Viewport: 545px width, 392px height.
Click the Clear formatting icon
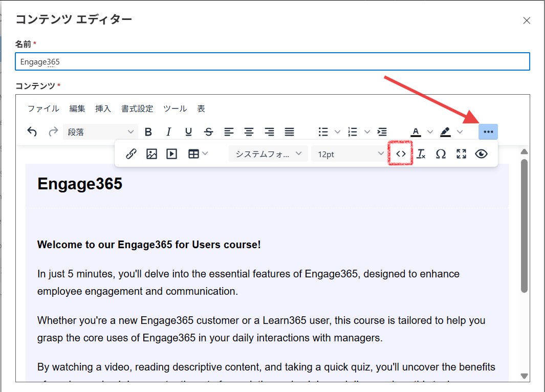[421, 154]
